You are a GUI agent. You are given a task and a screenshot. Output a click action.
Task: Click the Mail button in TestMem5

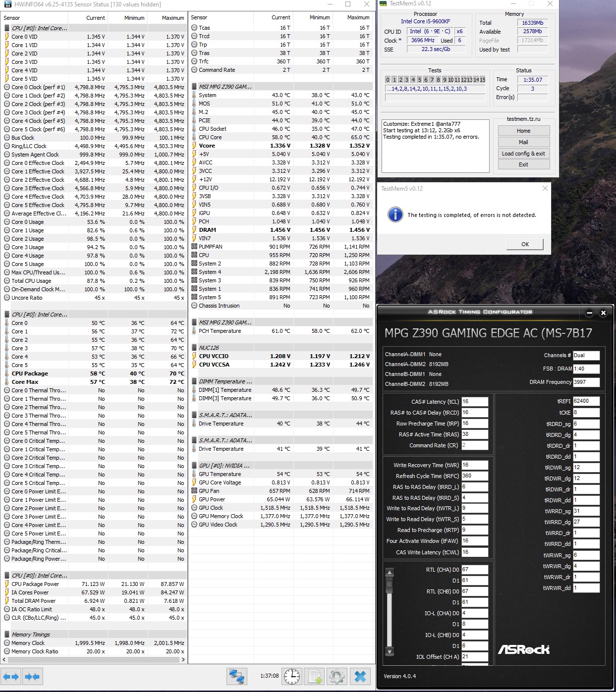(x=523, y=142)
